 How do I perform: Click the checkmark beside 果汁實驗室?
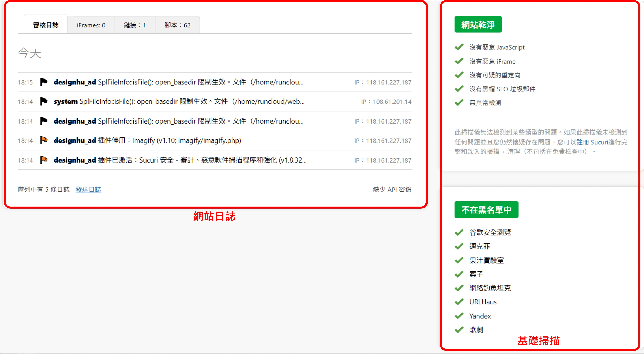[459, 260]
